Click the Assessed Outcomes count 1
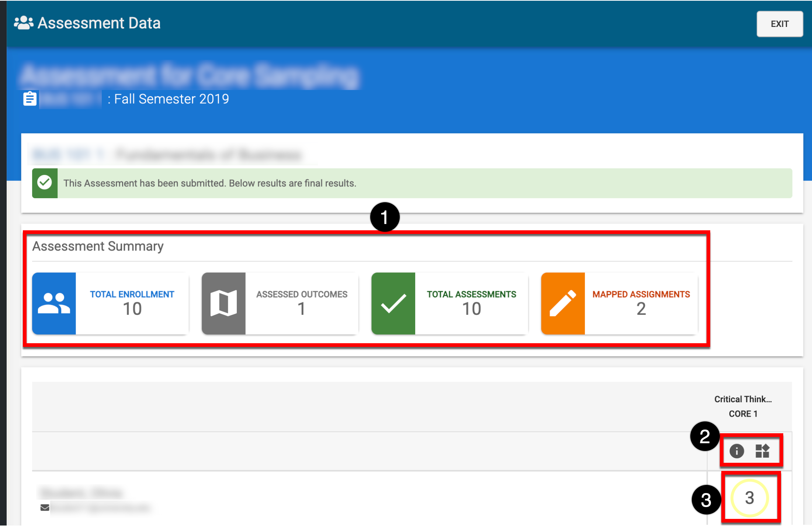Image resolution: width=812 pixels, height=527 pixels. click(301, 309)
